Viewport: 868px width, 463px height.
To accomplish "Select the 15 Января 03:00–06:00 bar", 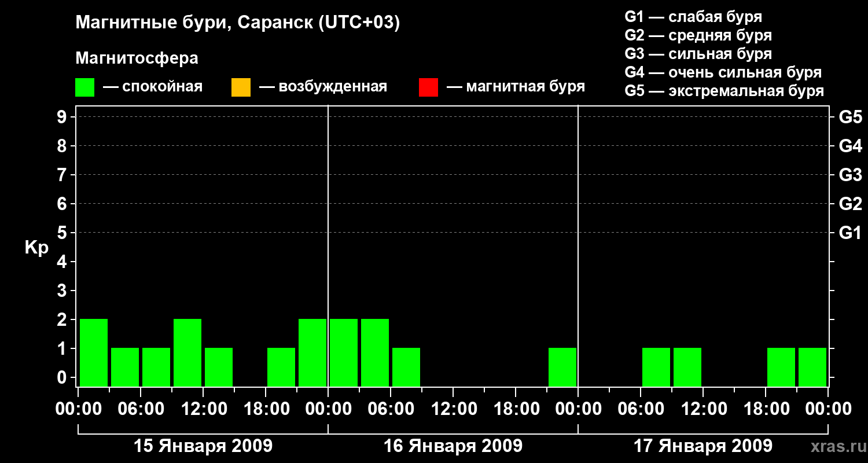I will click(125, 367).
